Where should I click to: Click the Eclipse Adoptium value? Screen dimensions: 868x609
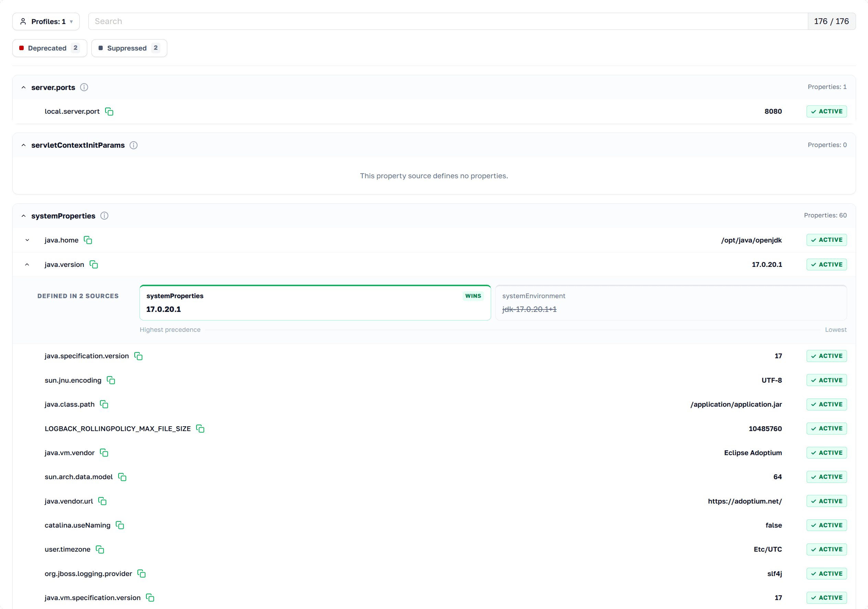click(x=753, y=453)
